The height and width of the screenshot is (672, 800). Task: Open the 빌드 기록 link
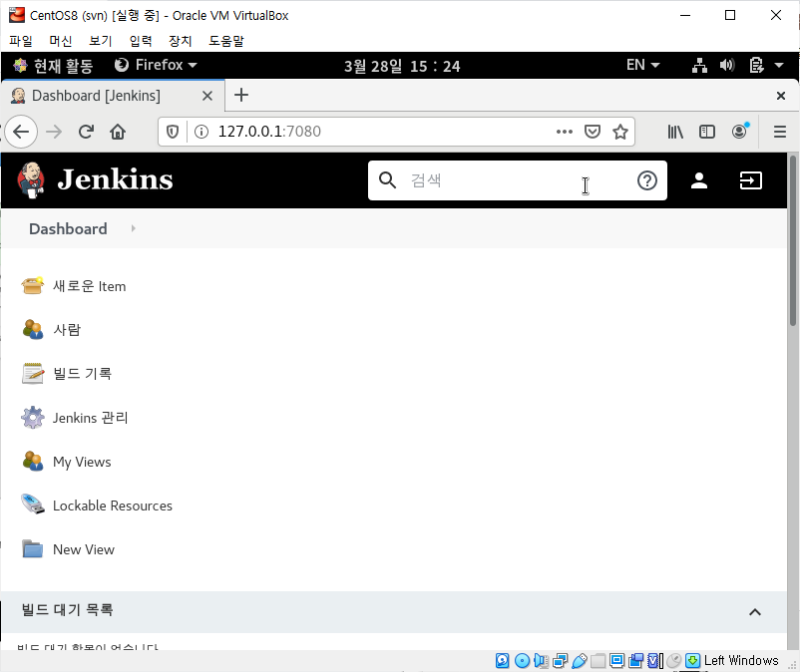[x=82, y=374]
